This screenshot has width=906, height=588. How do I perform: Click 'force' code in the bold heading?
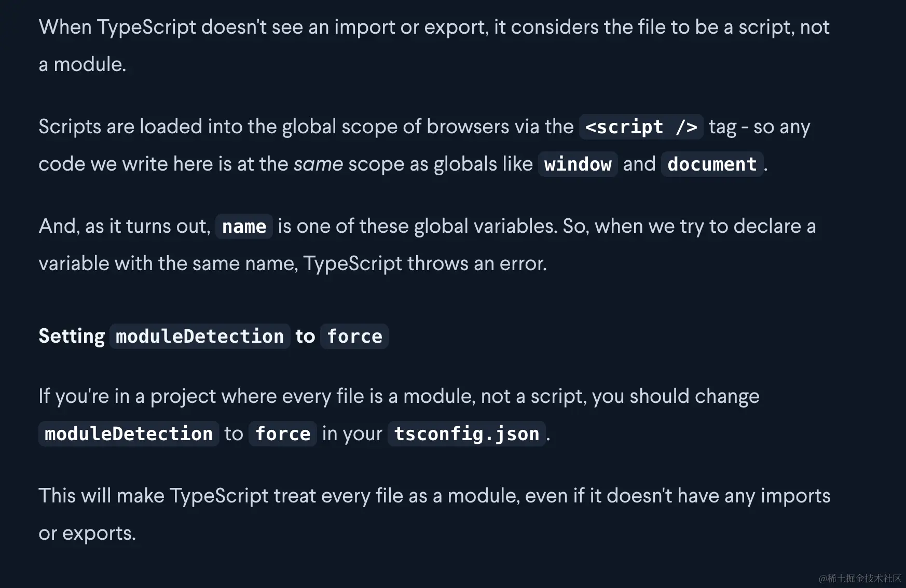[x=354, y=337]
